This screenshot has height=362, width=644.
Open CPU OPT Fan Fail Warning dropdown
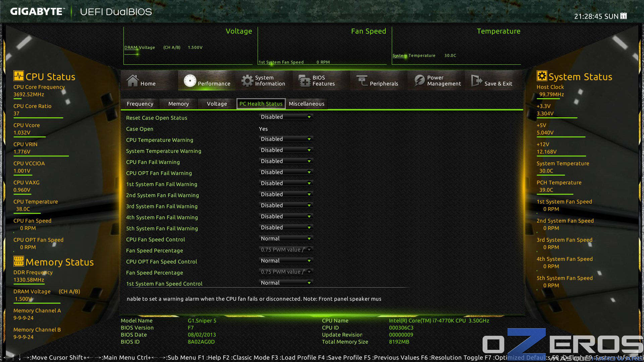(286, 172)
